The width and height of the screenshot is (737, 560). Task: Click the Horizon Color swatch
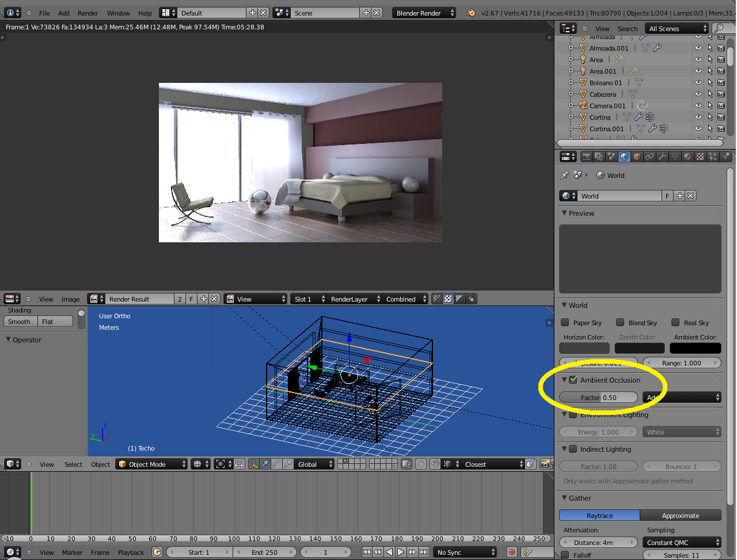click(584, 348)
